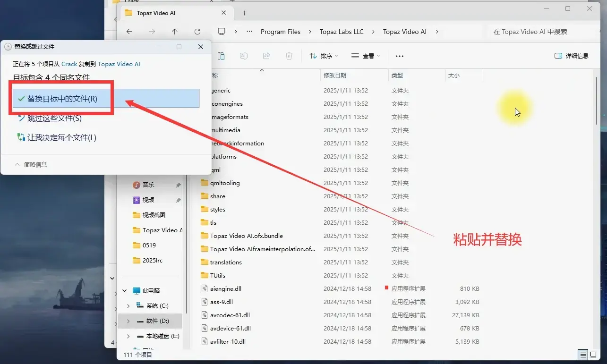Switch to details list view icon in status bar

[x=583, y=355]
